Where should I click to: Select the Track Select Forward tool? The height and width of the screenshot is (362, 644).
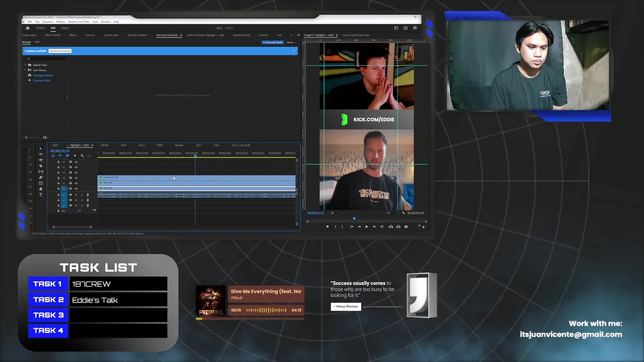point(41,154)
